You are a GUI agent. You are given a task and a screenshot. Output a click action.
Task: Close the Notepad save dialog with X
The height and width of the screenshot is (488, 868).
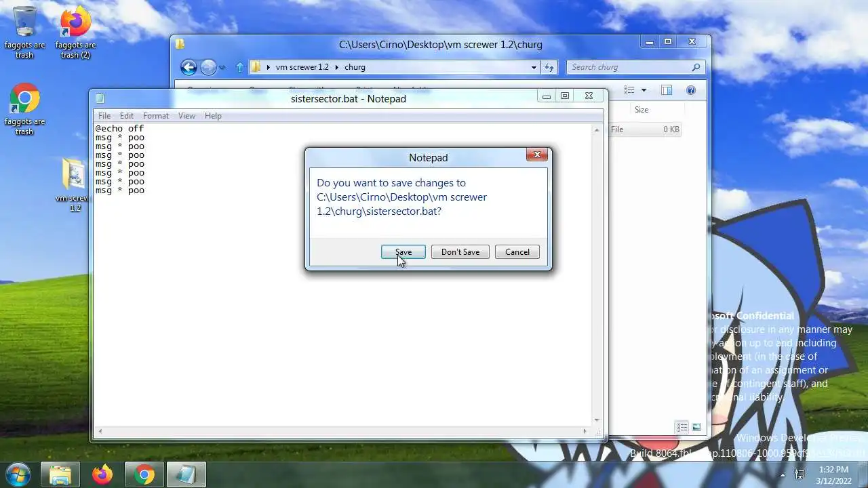[537, 155]
